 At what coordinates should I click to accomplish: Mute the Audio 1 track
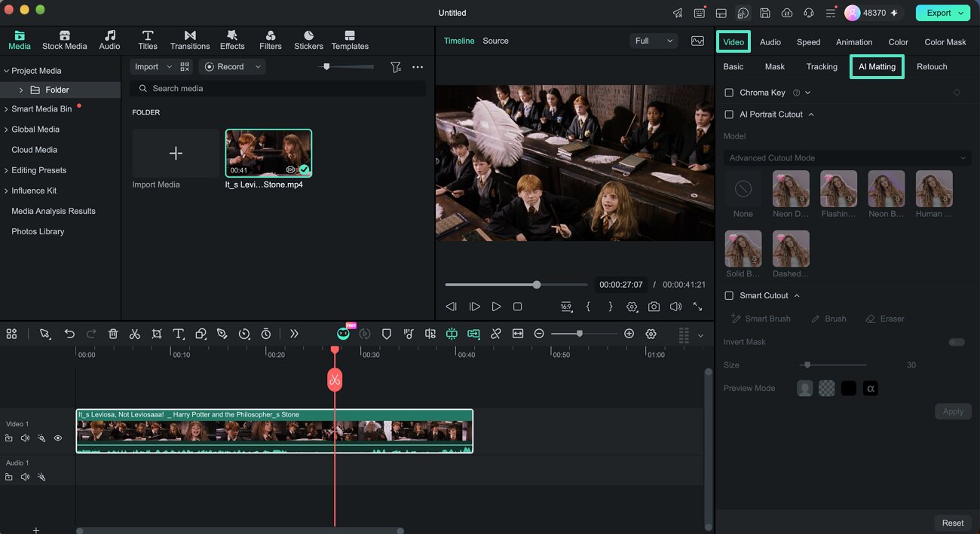[25, 477]
